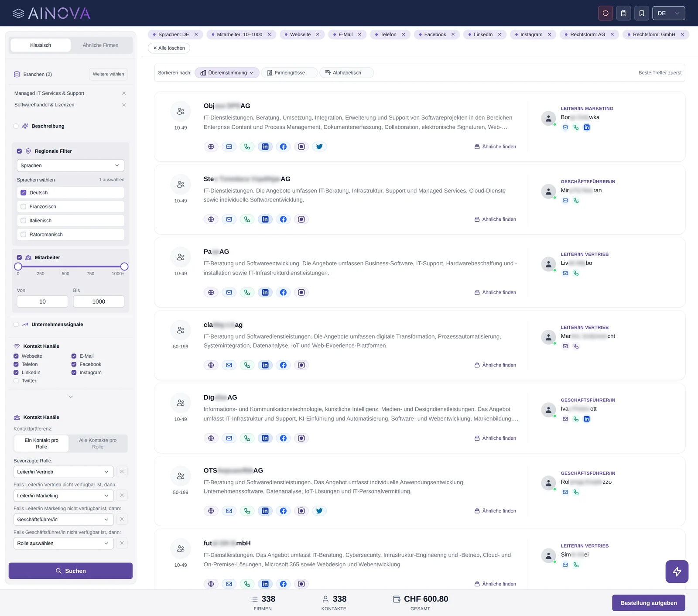This screenshot has width=698, height=616.
Task: Click the Mitarbeiter slider maximum handle
Action: [x=124, y=267]
